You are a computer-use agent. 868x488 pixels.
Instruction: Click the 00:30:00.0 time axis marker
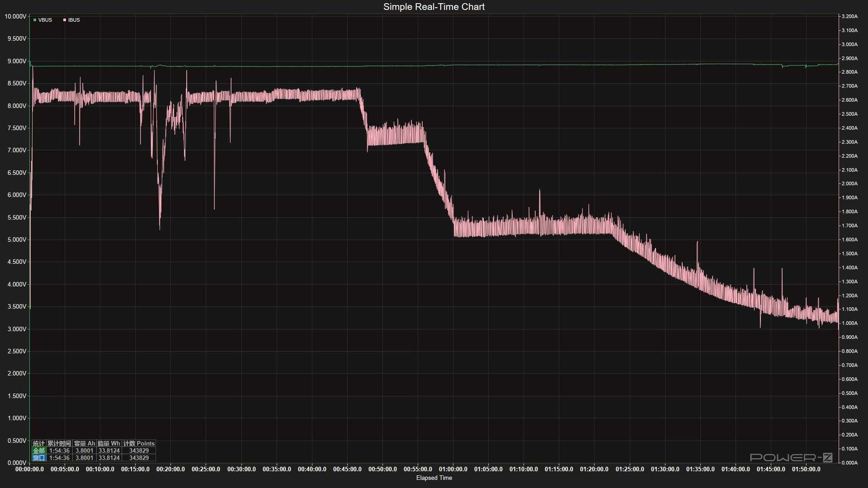[x=241, y=469]
